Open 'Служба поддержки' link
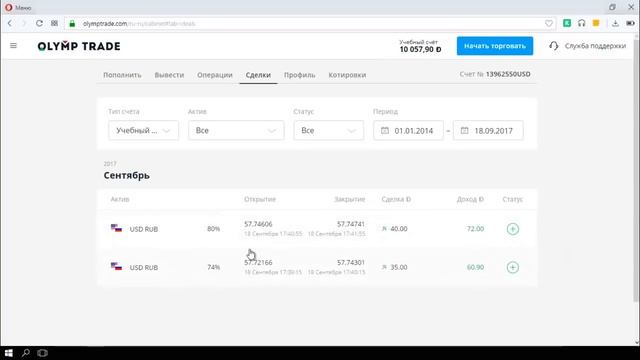The image size is (640, 360). click(x=595, y=46)
